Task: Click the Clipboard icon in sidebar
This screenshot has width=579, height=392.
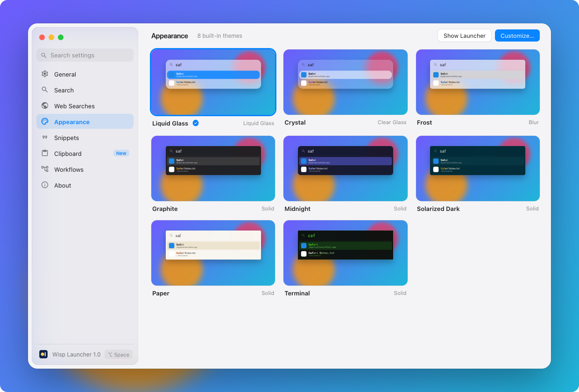Action: [45, 153]
